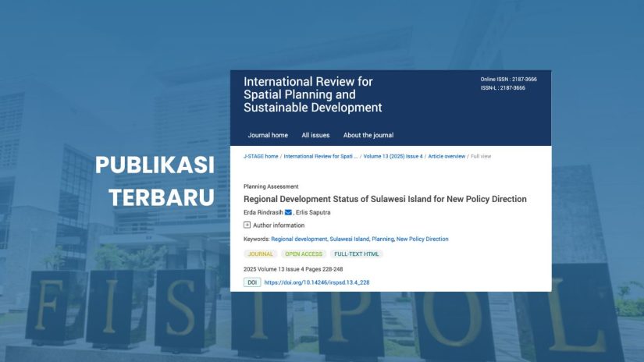Click the DOI label box
Image resolution: width=644 pixels, height=362 pixels.
pos(252,282)
